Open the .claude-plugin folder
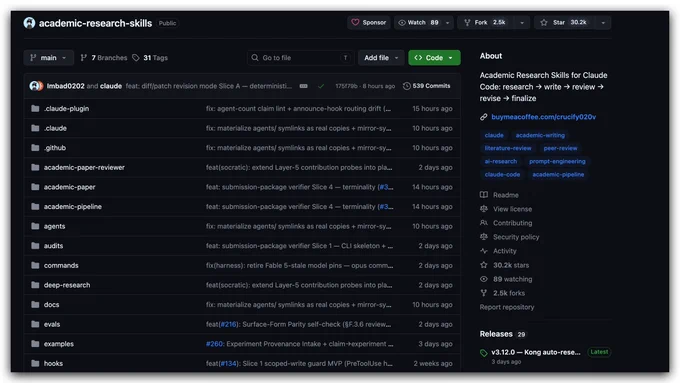The width and height of the screenshot is (680, 383). click(x=66, y=108)
